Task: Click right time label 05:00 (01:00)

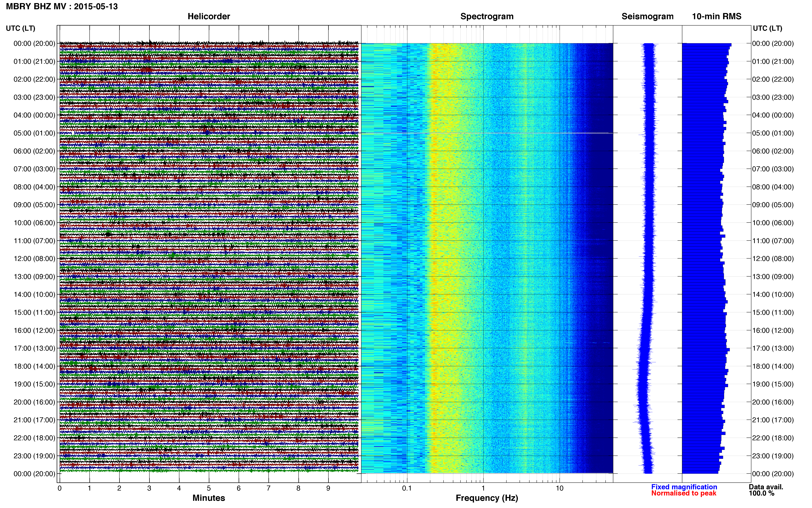Action: click(773, 133)
